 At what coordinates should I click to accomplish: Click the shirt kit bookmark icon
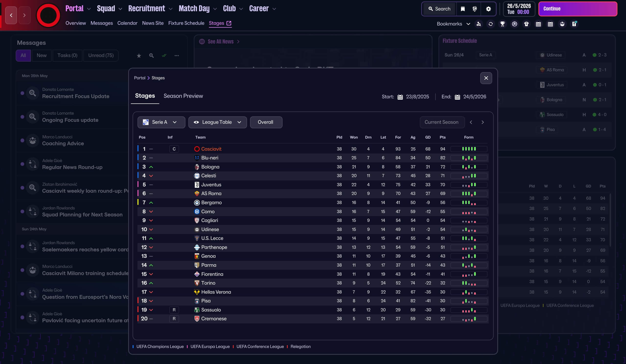(x=526, y=24)
